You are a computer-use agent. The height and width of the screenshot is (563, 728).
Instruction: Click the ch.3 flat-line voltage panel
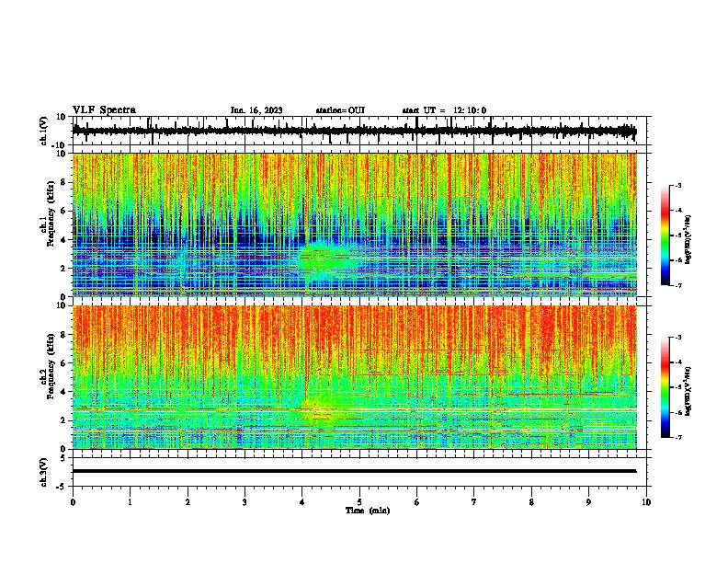(x=361, y=472)
